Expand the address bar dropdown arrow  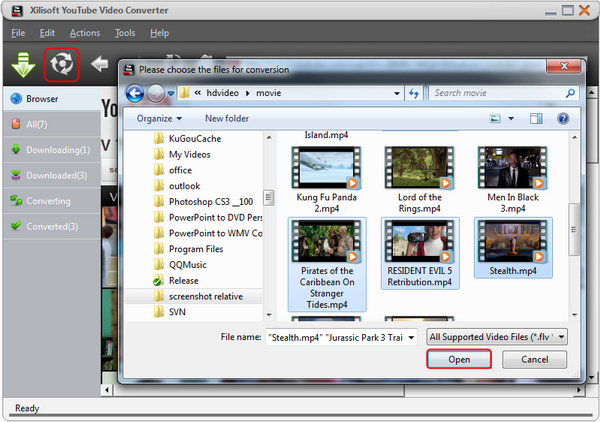click(x=397, y=93)
